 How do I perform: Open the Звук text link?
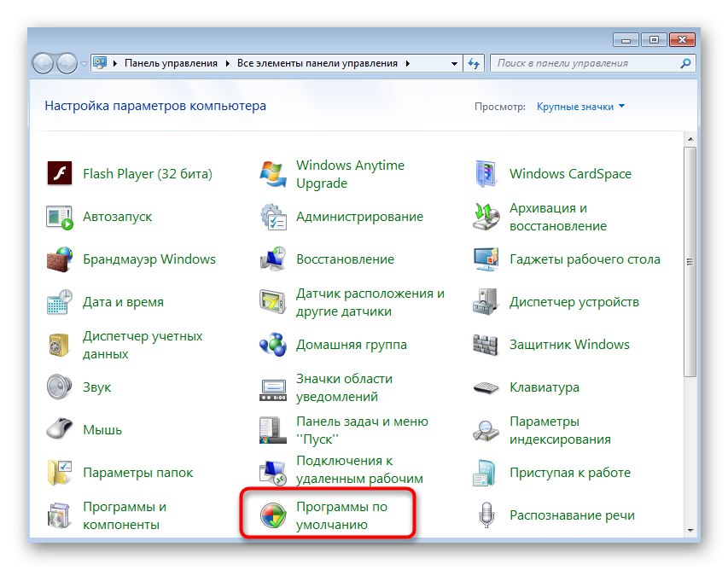pos(96,387)
